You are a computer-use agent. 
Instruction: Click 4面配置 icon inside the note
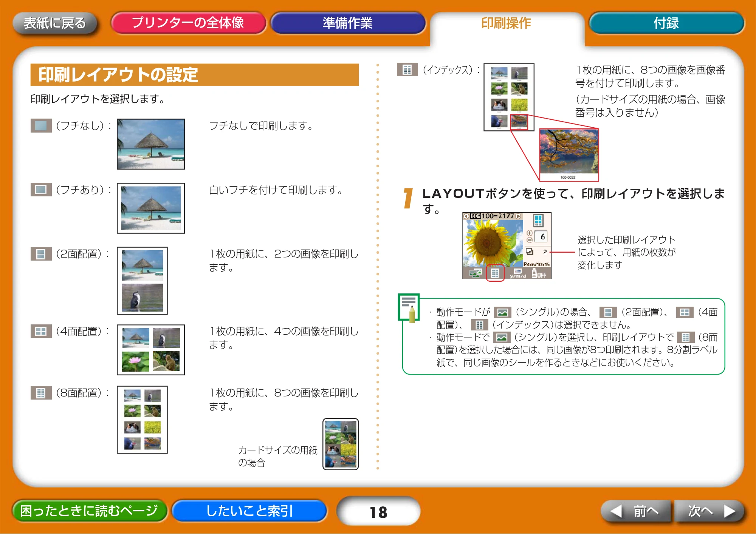point(685,312)
